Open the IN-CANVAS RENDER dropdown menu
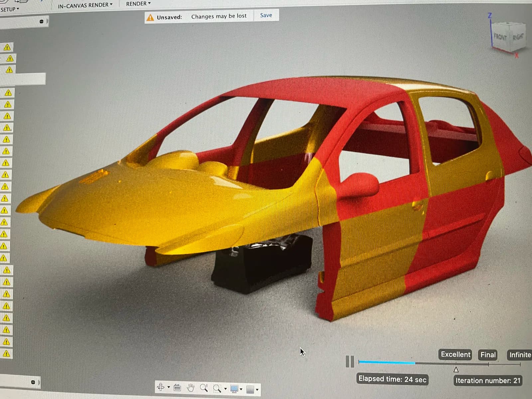The image size is (532, 399). [85, 5]
